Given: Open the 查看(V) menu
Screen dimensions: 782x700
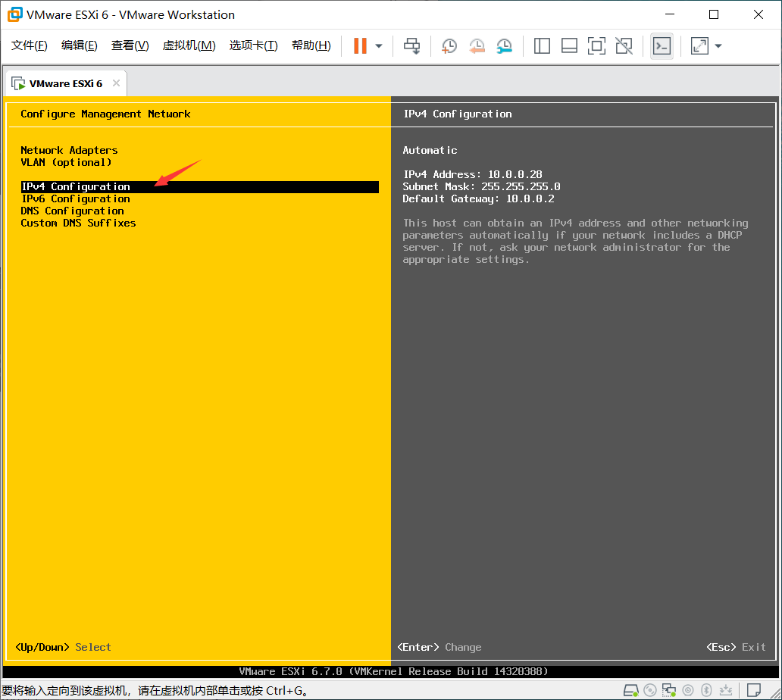Looking at the screenshot, I should 130,45.
